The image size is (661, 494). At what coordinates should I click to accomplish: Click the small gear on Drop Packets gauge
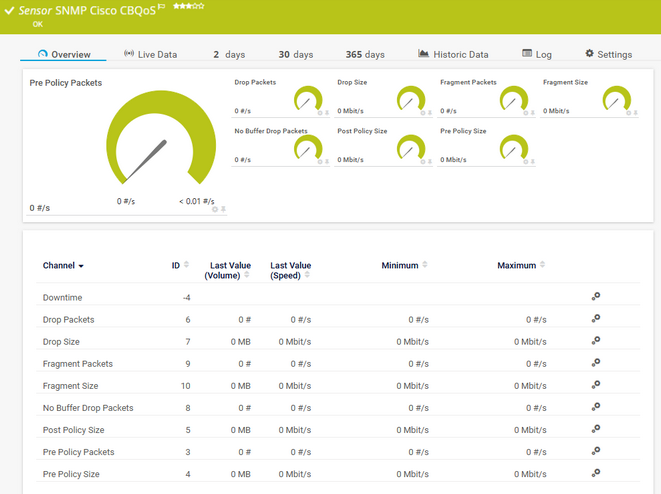(320, 113)
